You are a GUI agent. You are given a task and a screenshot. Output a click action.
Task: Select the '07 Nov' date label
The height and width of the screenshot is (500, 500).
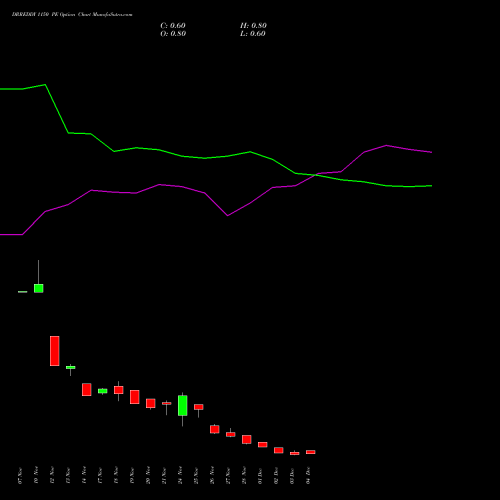tap(20, 476)
